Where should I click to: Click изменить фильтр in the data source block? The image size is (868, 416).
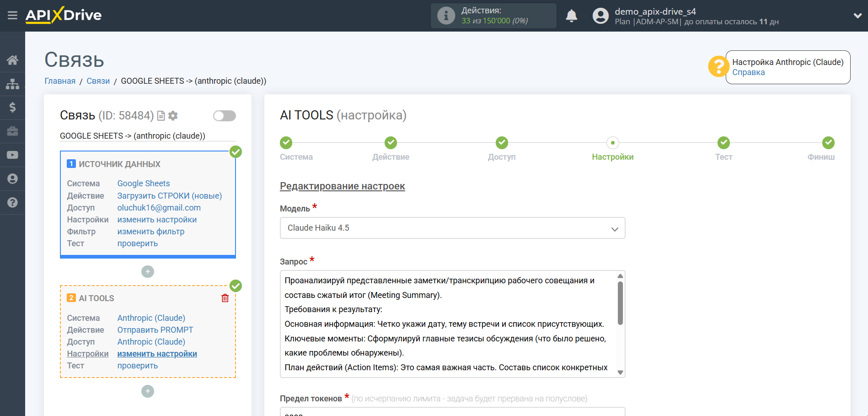[151, 231]
